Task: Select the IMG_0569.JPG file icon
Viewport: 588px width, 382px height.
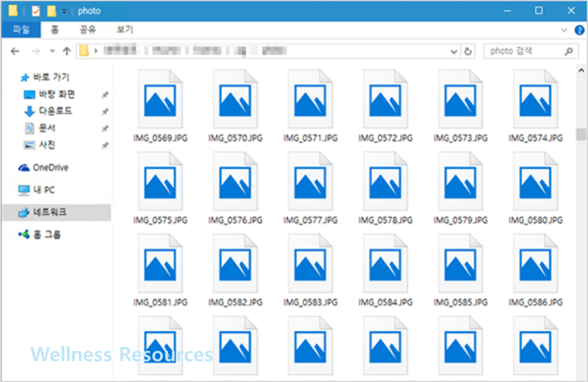Action: (x=160, y=99)
